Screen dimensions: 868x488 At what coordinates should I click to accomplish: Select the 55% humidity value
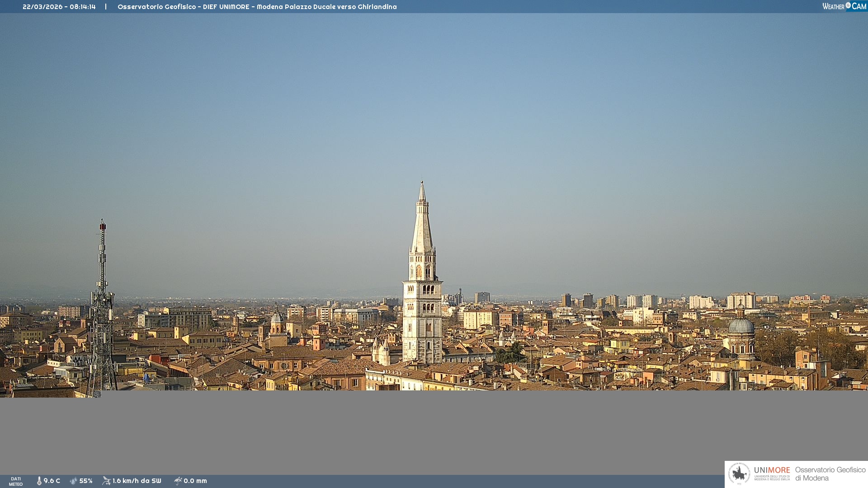click(86, 481)
